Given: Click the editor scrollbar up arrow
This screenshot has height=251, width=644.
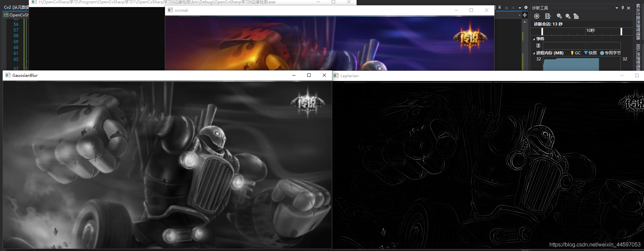Looking at the screenshot, I should [525, 21].
